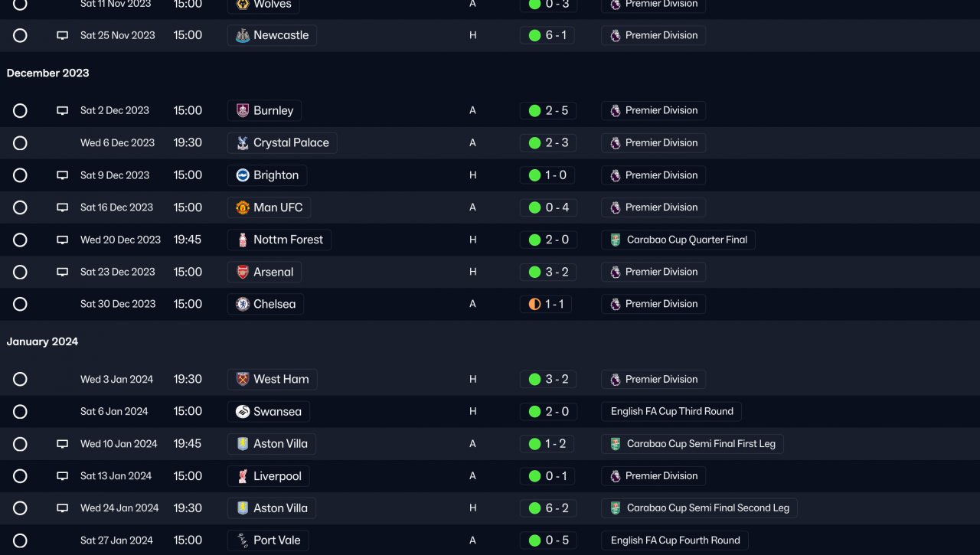Click the Burnley club badge
980x555 pixels.
click(243, 110)
